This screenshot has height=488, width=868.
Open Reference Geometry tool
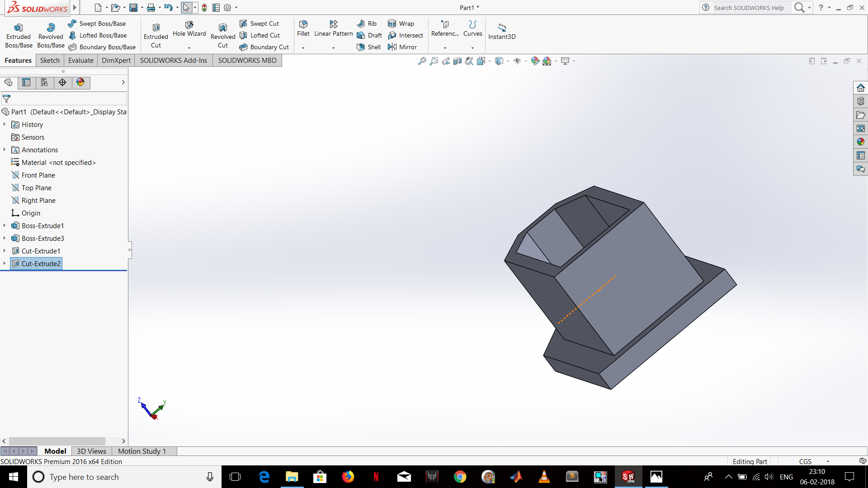click(x=445, y=28)
